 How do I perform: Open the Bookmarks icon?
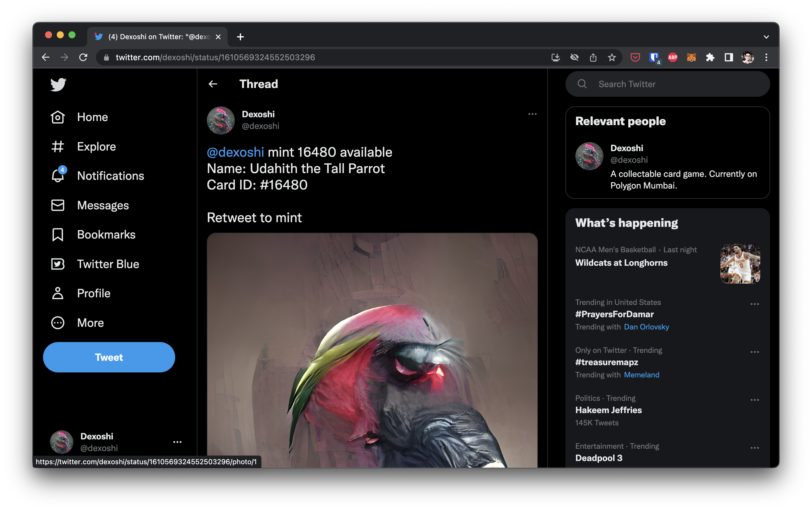click(58, 235)
